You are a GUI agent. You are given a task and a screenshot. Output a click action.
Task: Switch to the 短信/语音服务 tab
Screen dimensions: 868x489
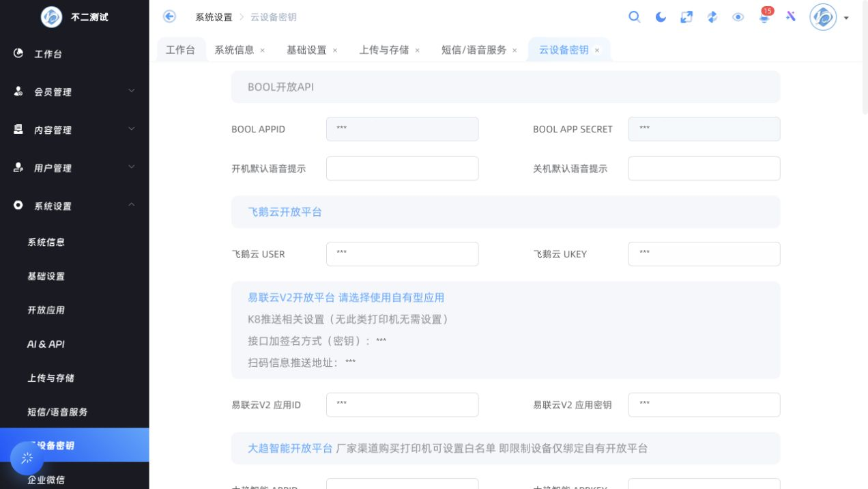pos(474,50)
